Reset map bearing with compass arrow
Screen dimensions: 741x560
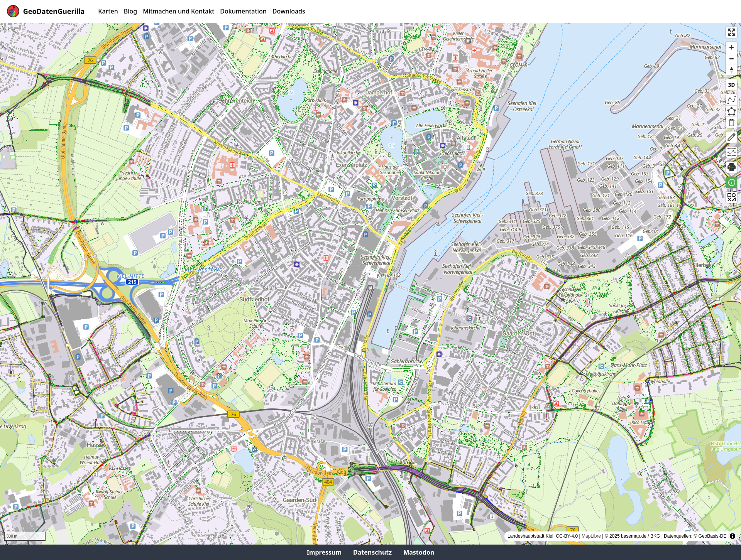click(731, 69)
